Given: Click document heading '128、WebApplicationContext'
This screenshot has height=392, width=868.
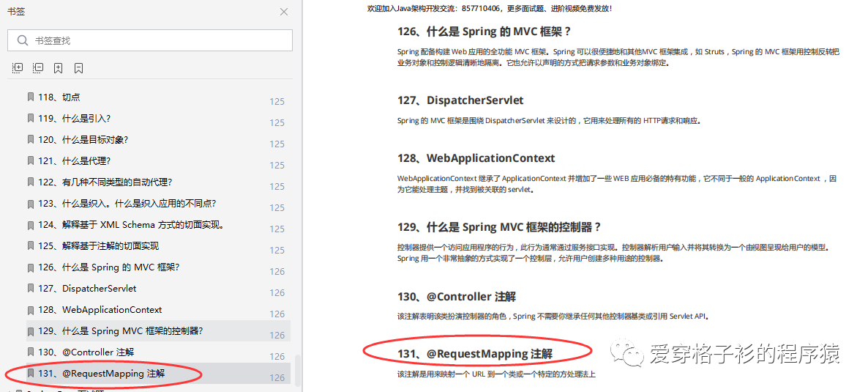Looking at the screenshot, I should point(476,158).
